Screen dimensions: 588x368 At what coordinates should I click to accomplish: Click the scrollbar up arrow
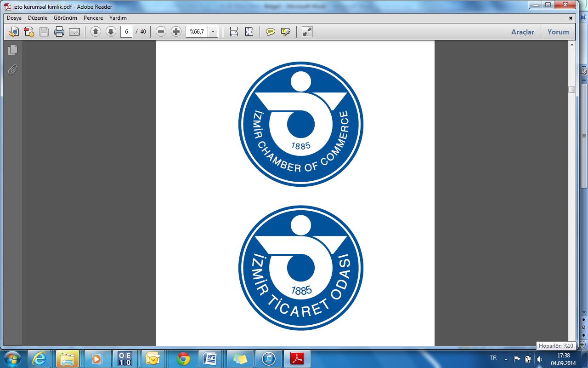point(571,45)
